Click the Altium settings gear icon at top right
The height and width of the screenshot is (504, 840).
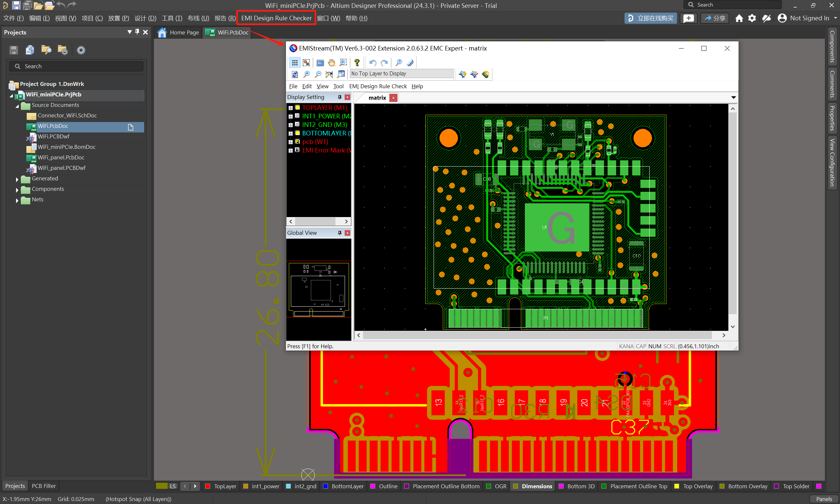click(752, 18)
